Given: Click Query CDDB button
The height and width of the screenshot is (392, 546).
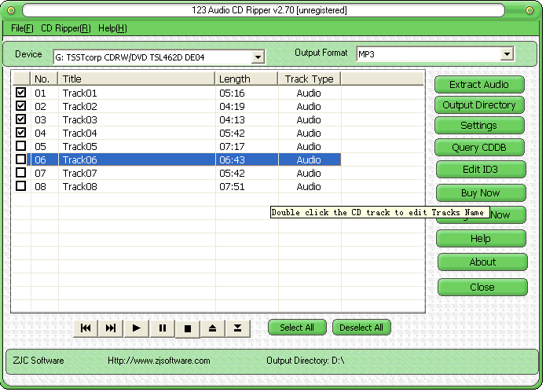Looking at the screenshot, I should click(x=479, y=148).
